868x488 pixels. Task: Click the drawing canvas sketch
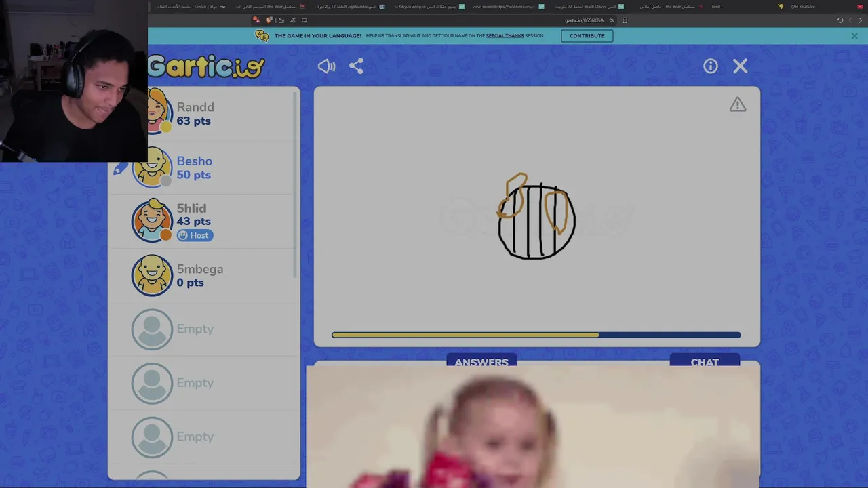tap(536, 217)
